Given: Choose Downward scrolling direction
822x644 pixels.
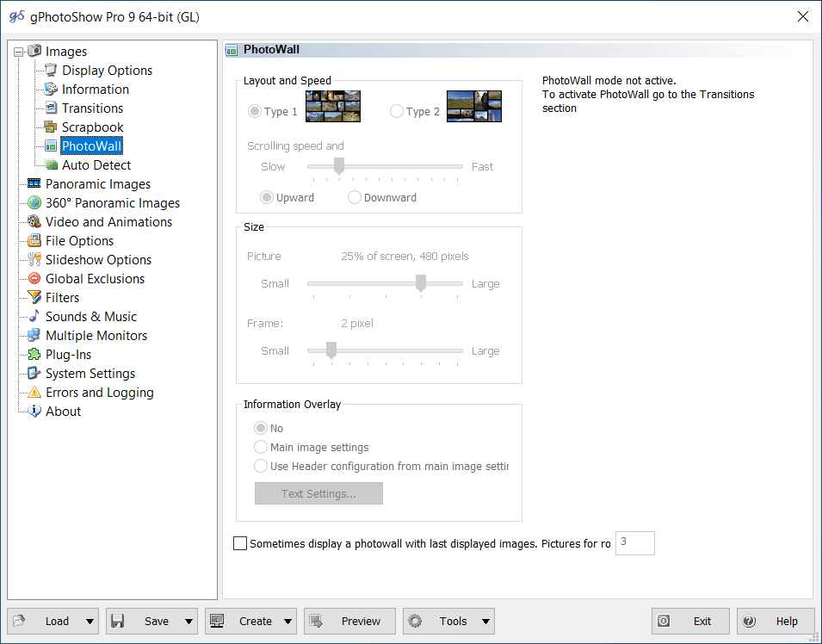Looking at the screenshot, I should click(355, 197).
